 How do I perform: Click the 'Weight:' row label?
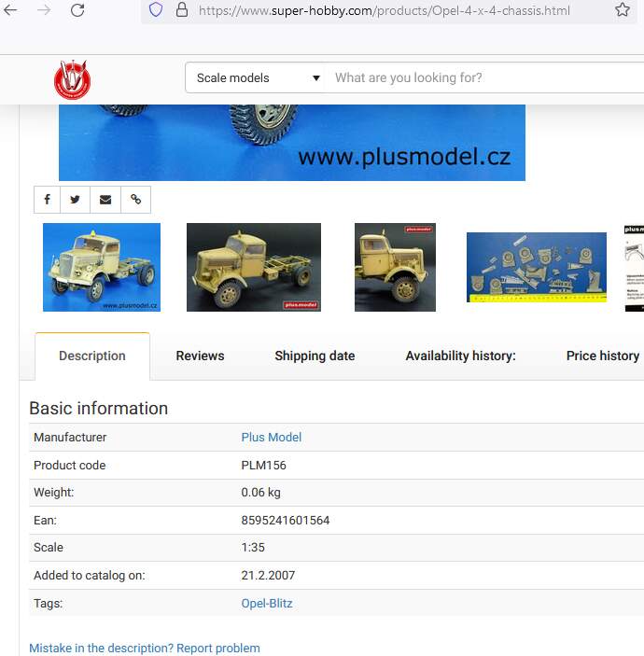(53, 493)
